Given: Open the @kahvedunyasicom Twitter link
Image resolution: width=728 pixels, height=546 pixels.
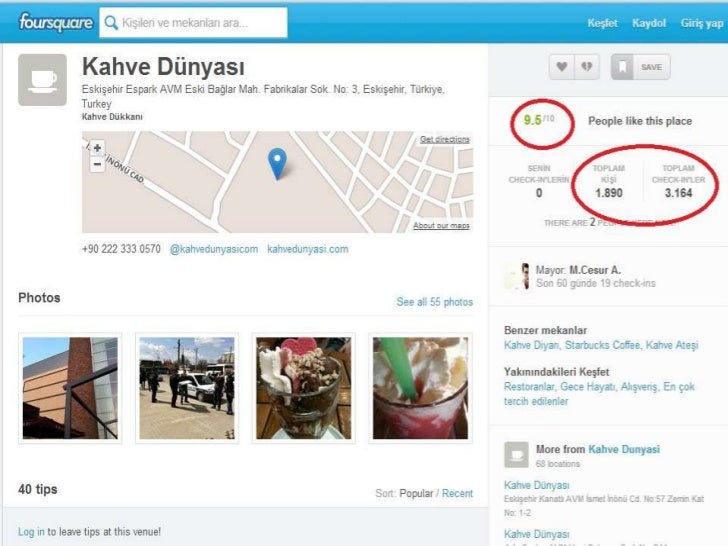Looking at the screenshot, I should [x=214, y=249].
